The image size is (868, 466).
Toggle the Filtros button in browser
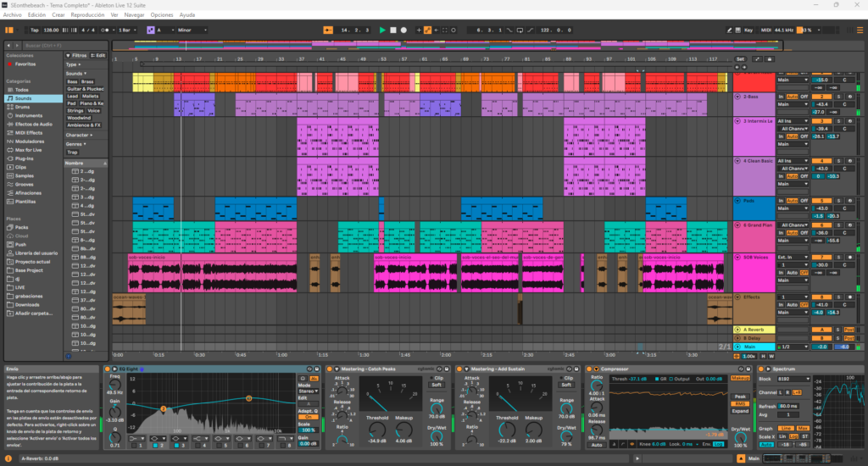coord(76,55)
